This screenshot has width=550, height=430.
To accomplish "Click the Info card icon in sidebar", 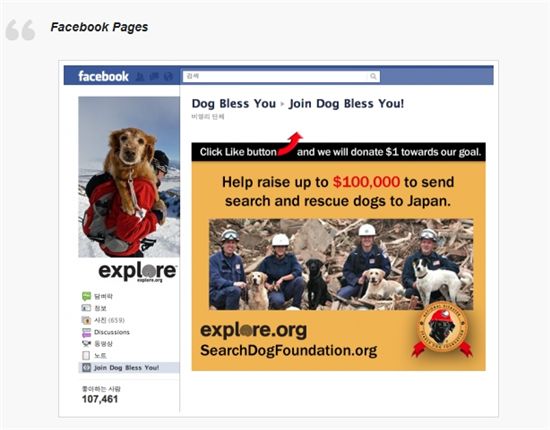I will pos(86,308).
